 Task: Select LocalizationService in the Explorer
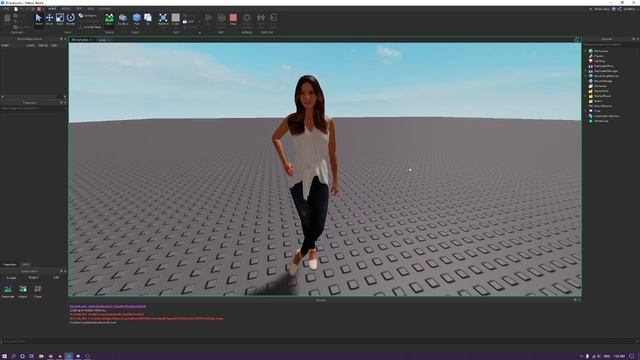click(606, 116)
